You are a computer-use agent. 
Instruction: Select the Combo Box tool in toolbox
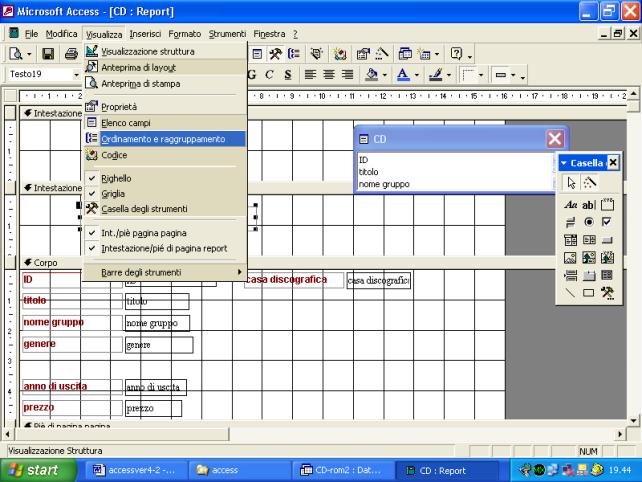pos(570,240)
